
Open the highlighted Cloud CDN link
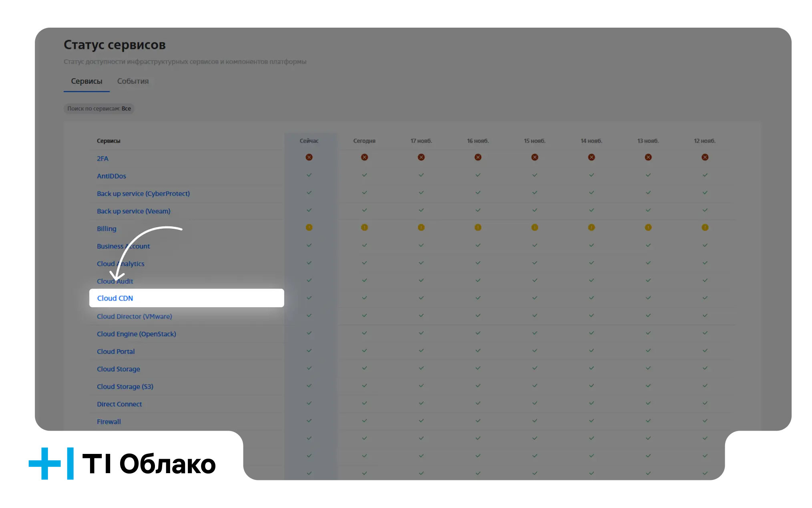click(115, 298)
